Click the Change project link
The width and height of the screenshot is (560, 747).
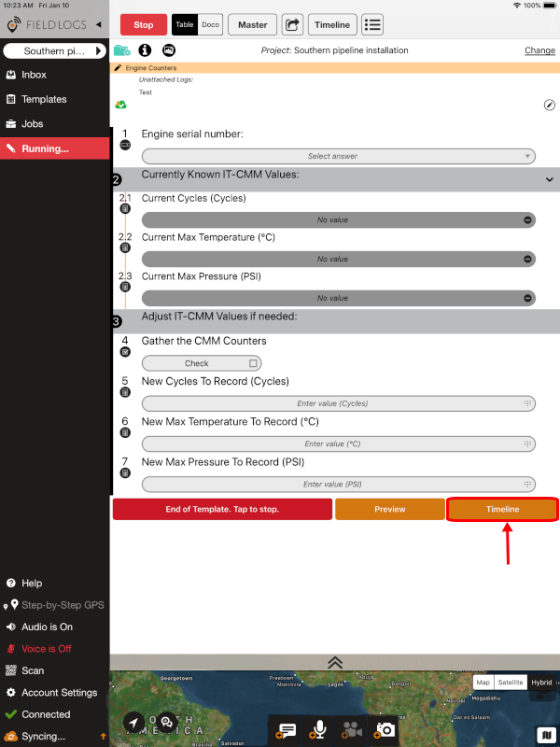pyautogui.click(x=539, y=50)
